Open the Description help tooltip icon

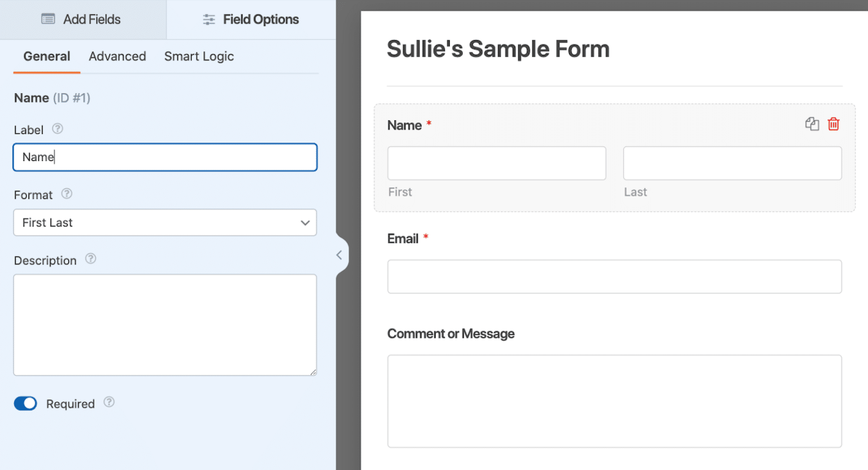(x=90, y=259)
